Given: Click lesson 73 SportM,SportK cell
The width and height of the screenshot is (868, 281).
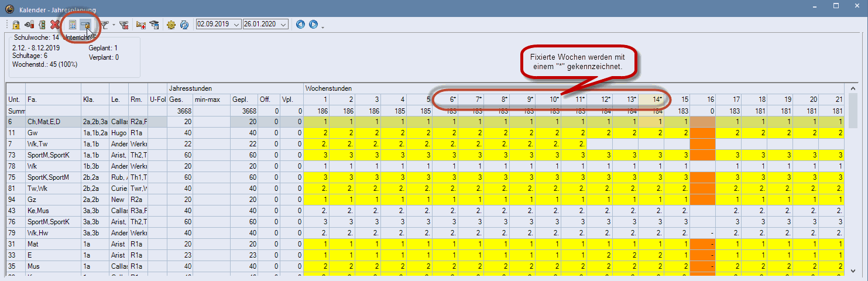Looking at the screenshot, I should click(53, 155).
